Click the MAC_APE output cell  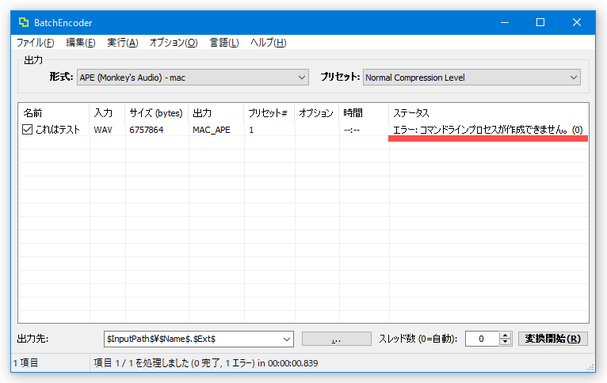211,130
